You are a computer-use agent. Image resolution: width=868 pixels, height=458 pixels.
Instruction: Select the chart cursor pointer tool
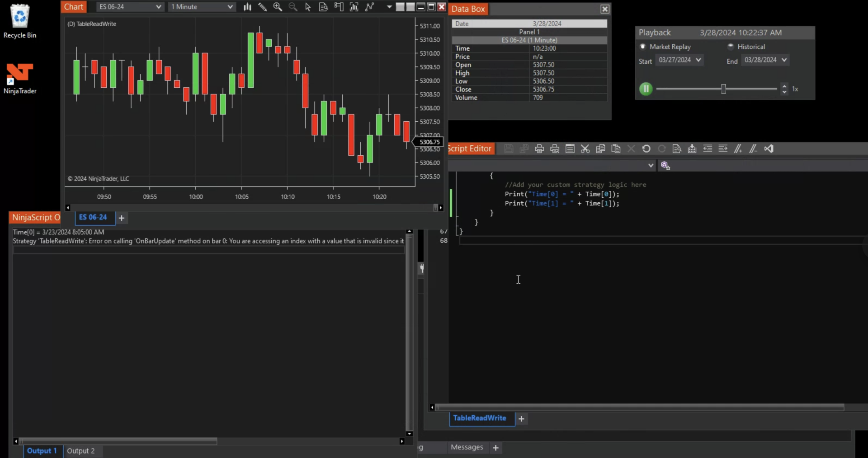click(x=308, y=7)
